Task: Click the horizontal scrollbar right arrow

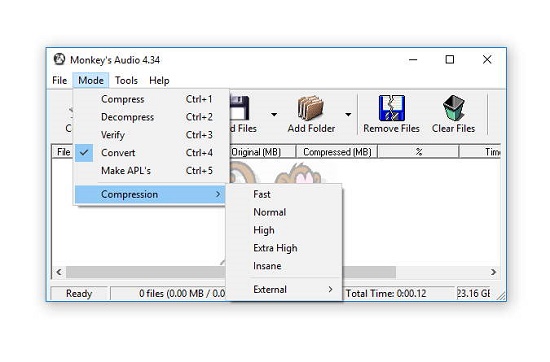Action: [493, 272]
